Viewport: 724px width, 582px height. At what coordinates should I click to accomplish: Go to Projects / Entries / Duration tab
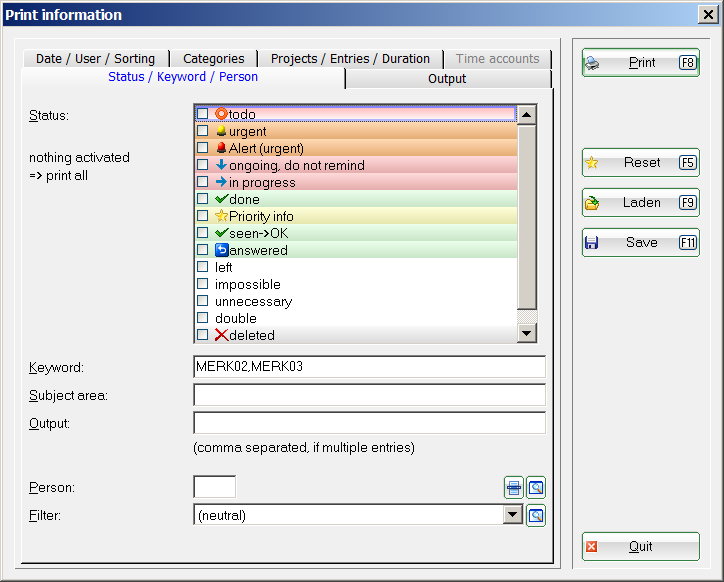pos(350,59)
